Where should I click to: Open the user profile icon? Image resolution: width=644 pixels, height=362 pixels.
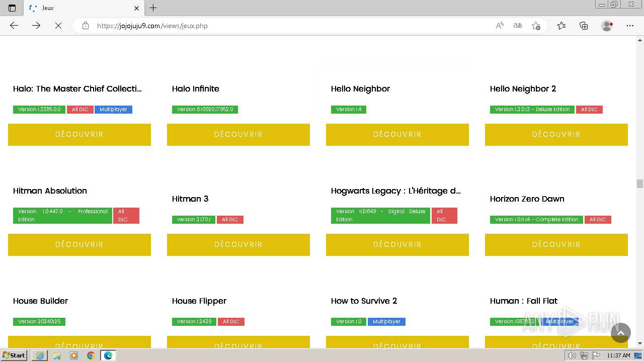tap(607, 26)
